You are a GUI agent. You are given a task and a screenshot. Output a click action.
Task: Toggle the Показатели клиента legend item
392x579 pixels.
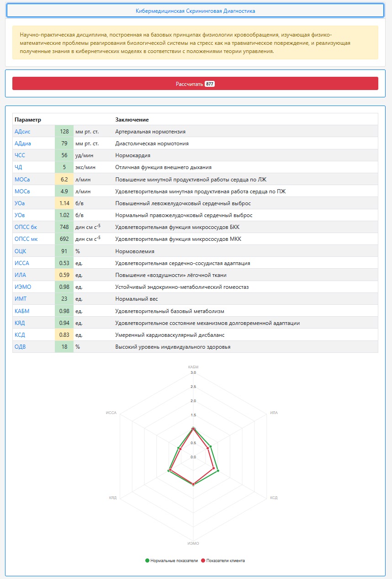click(222, 561)
